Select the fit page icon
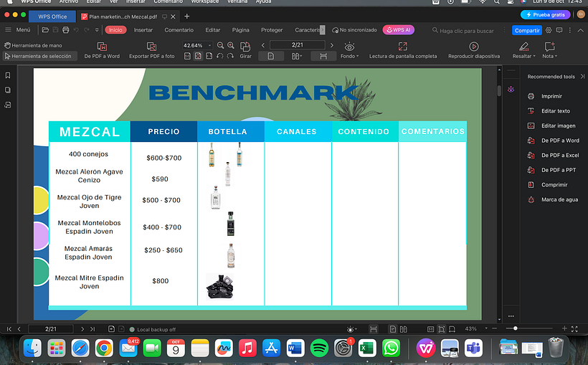 point(199,56)
